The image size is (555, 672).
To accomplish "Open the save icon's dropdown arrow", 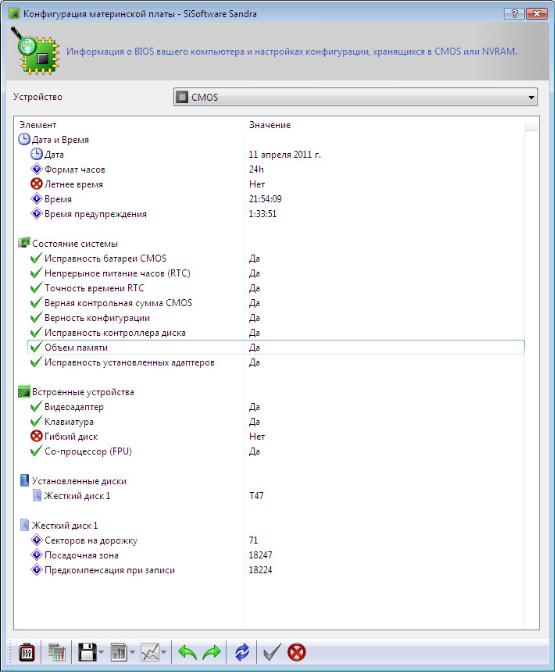I will (x=101, y=653).
